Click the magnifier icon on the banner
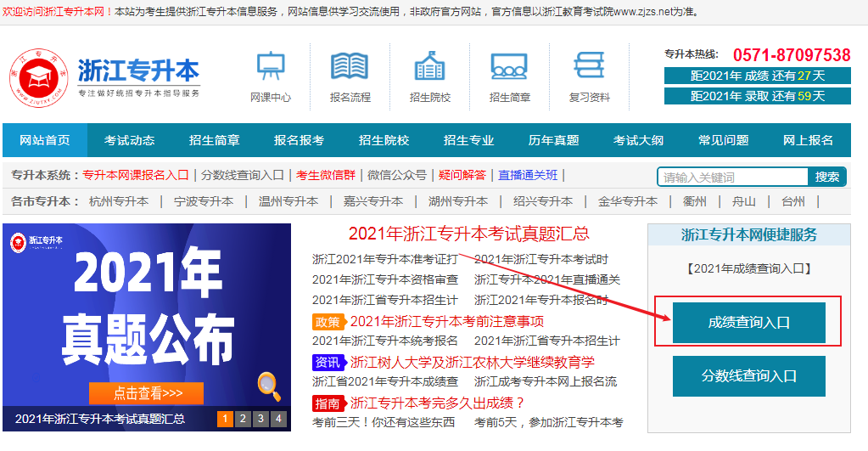868x451 pixels. (269, 386)
